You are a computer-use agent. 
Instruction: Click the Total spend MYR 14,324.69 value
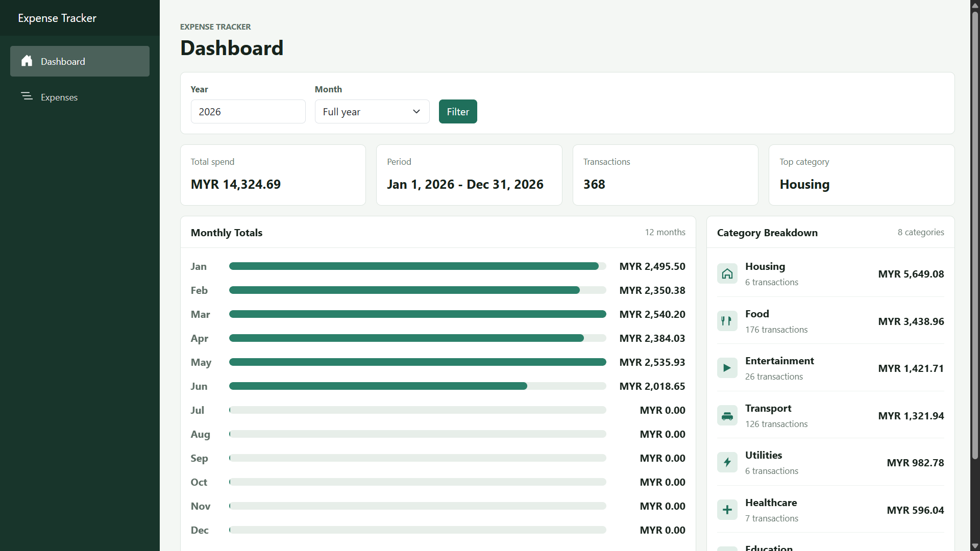click(x=236, y=184)
